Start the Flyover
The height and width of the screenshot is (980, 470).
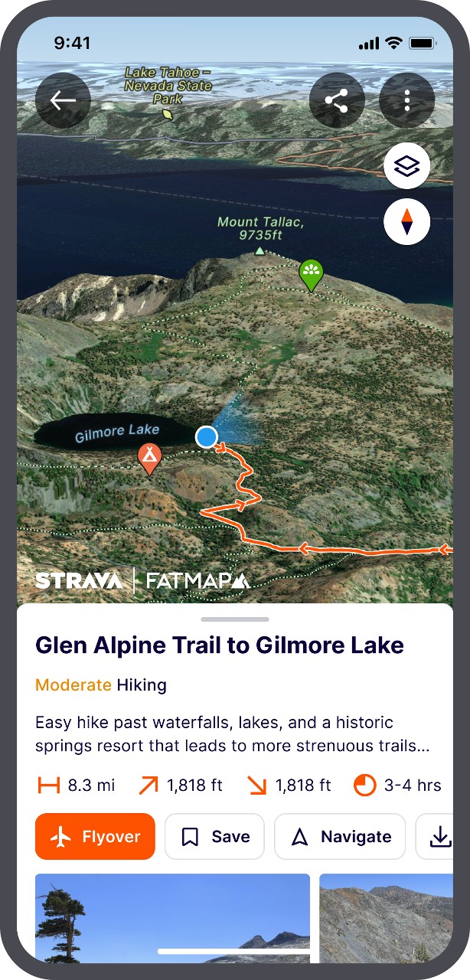95,837
